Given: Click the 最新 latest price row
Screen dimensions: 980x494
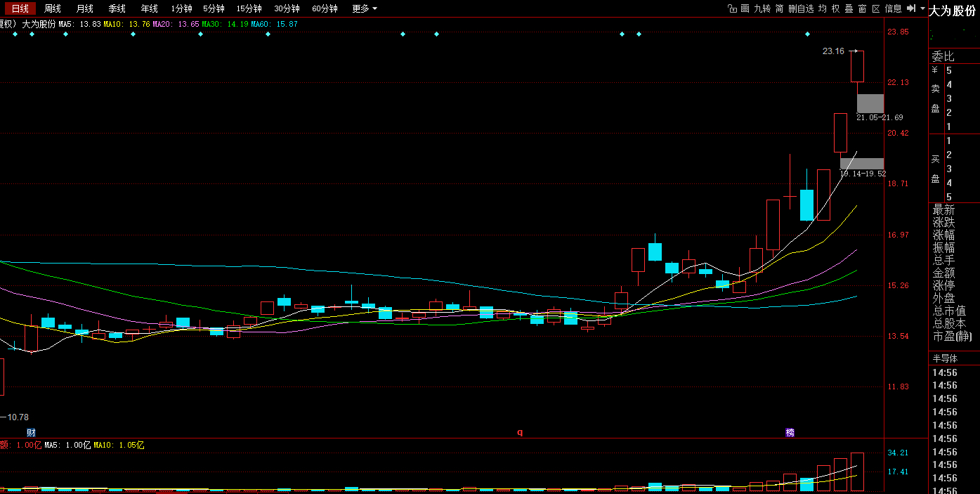Looking at the screenshot, I should pyautogui.click(x=943, y=210).
